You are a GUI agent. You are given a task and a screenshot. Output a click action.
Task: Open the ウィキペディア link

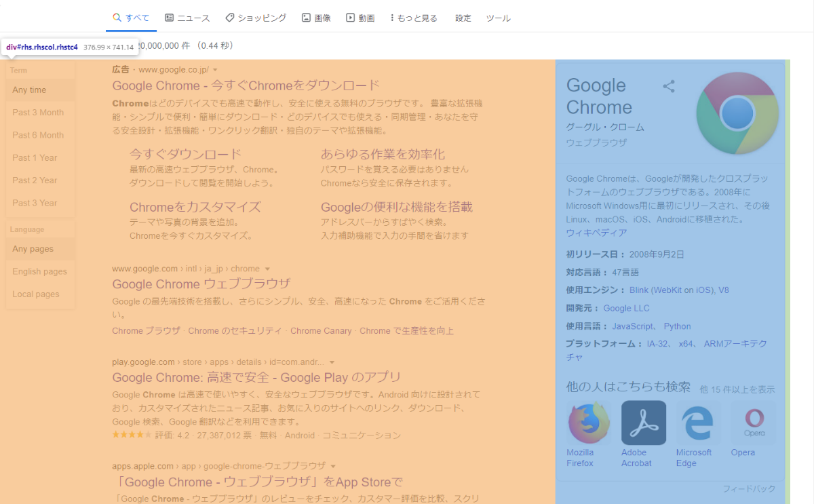(x=596, y=233)
